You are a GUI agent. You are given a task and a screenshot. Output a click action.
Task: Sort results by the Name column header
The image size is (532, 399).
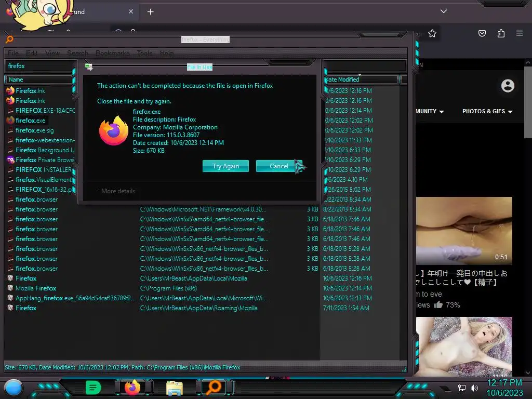39,79
